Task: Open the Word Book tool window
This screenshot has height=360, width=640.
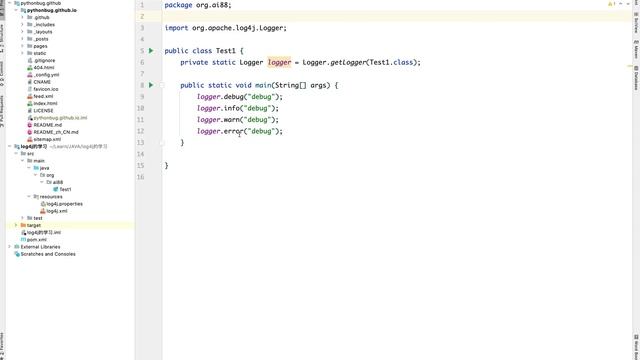Action: 636,347
